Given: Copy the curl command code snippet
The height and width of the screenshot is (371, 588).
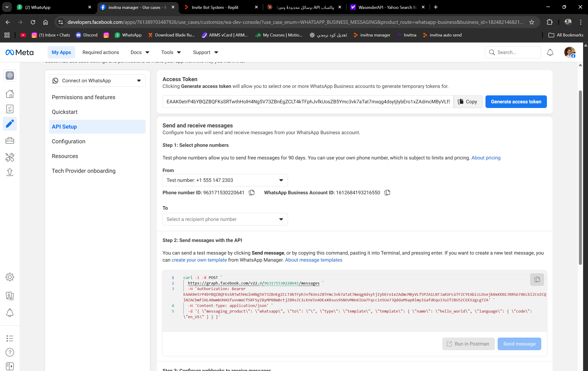Looking at the screenshot, I should tap(537, 279).
